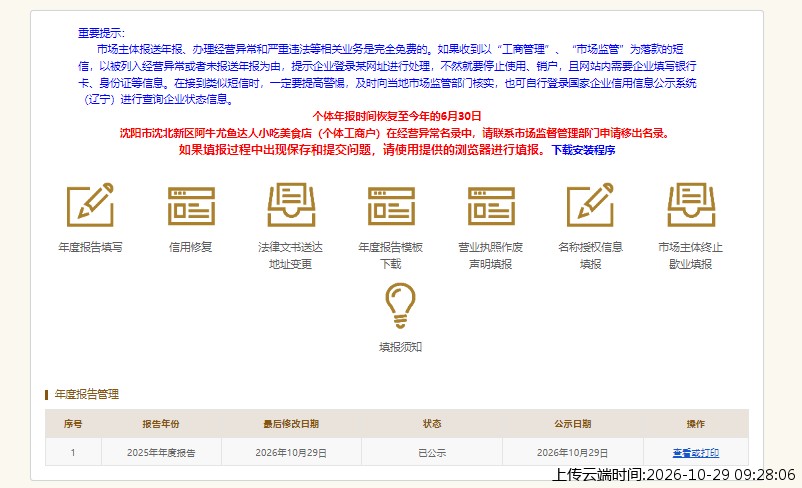Click the 年度报告管理 section heading
This screenshot has height=488, width=802.
86,394
